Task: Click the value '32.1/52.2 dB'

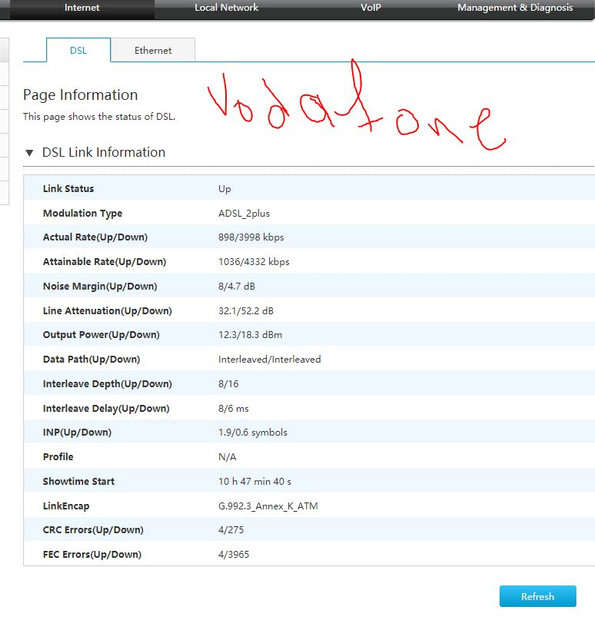Action: pyautogui.click(x=246, y=311)
